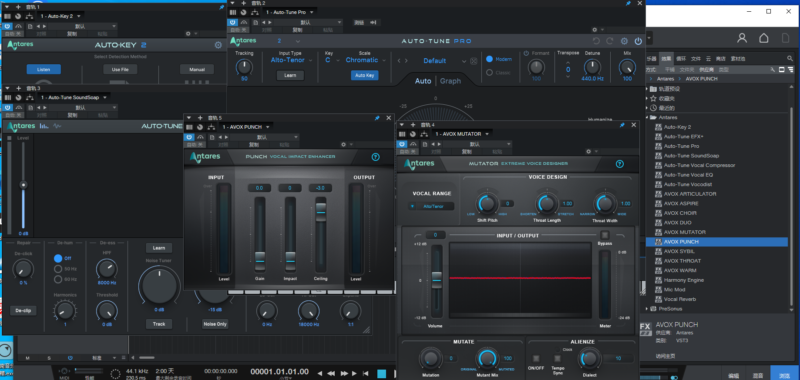Click Auto-Tune Pro previous preset arrow
Image resolution: width=800 pixels, height=380 pixels.
coord(399,61)
